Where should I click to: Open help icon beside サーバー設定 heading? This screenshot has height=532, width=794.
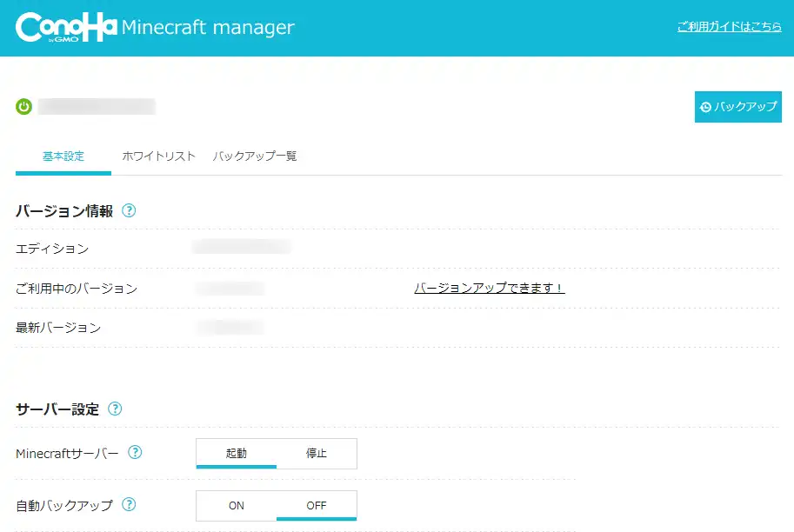[115, 409]
